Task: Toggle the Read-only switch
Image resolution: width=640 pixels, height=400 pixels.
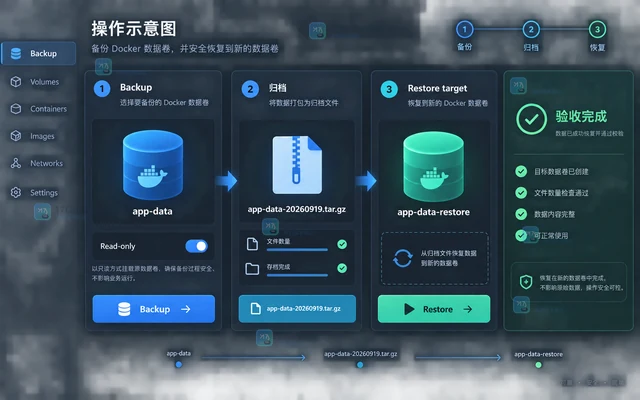Action: (x=196, y=246)
